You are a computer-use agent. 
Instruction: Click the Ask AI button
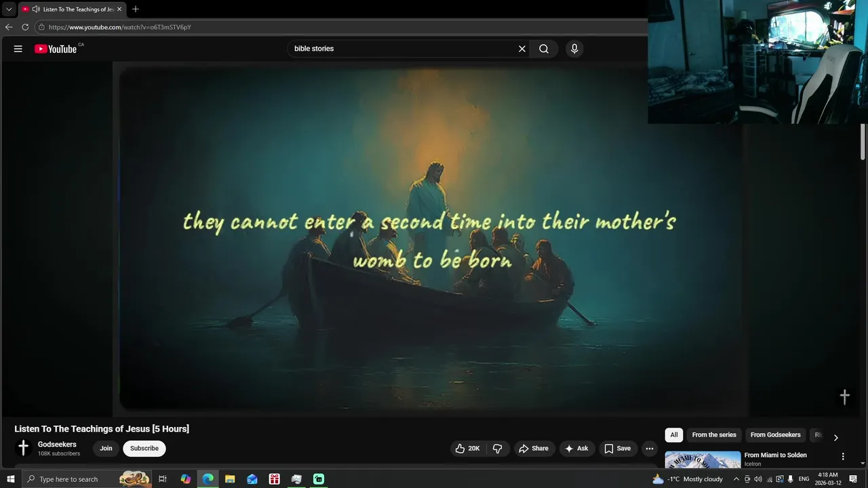577,449
